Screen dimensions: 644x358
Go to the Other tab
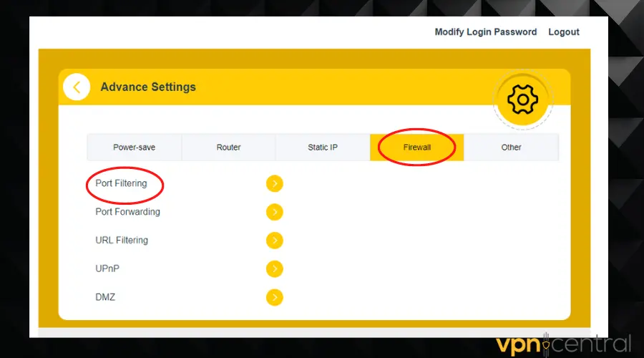tap(511, 147)
